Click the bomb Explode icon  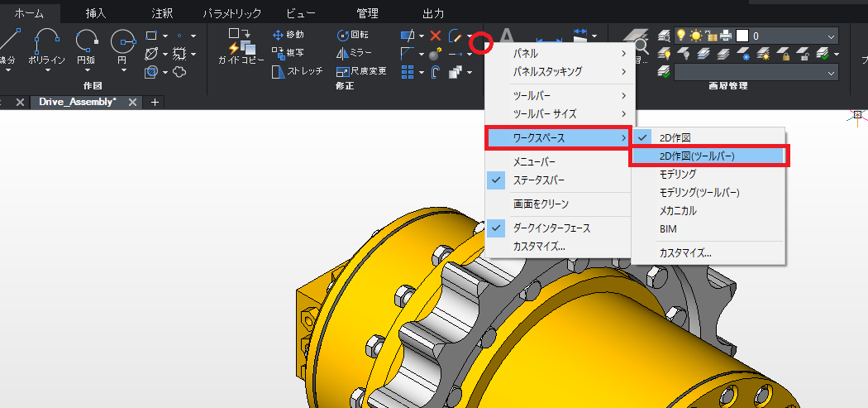point(436,54)
